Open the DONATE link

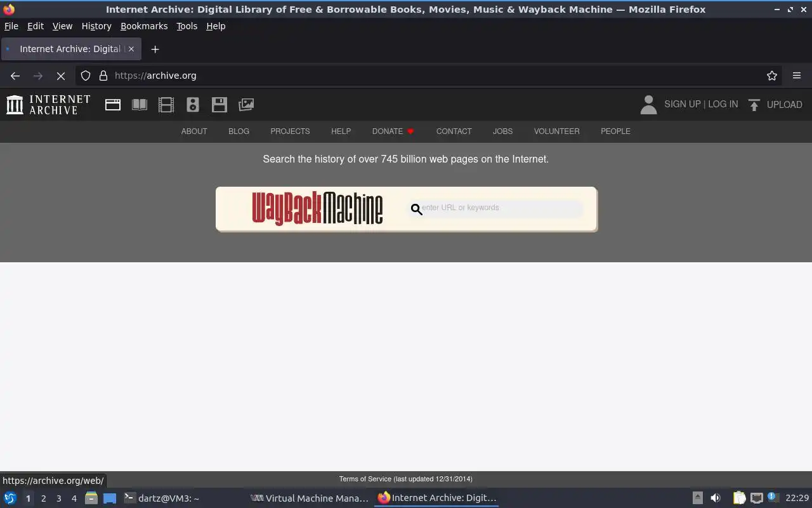(x=388, y=131)
